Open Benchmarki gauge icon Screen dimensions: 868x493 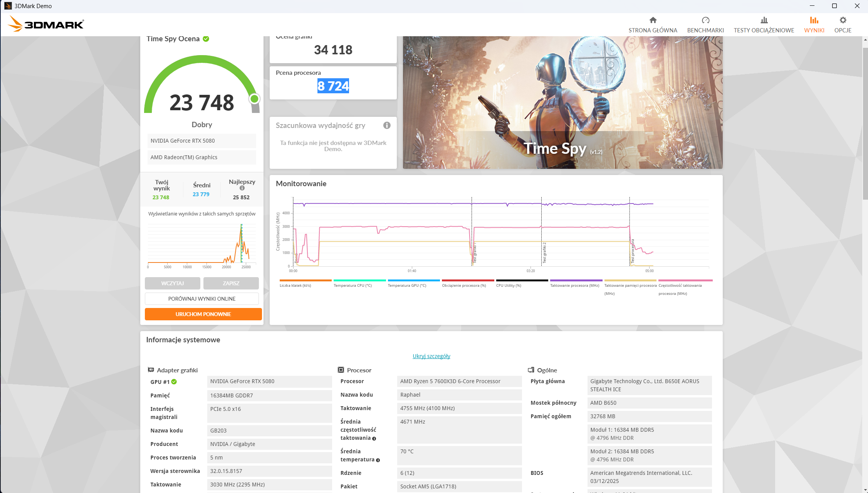(705, 20)
